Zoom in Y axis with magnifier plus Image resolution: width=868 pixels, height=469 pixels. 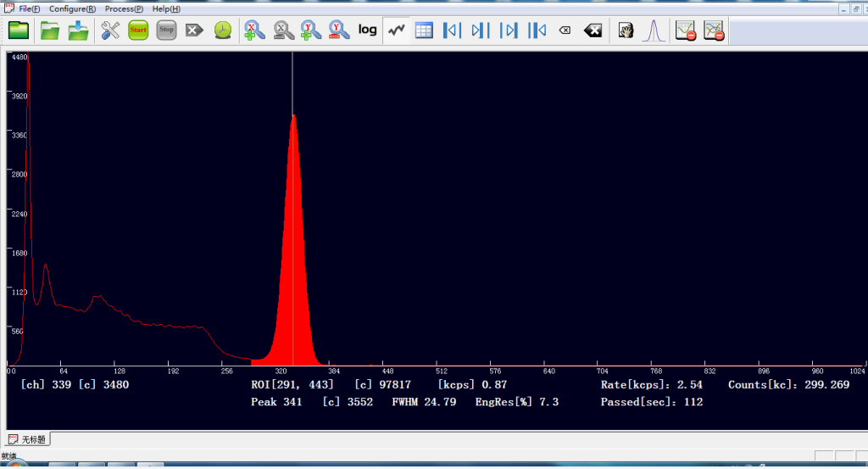click(x=310, y=30)
